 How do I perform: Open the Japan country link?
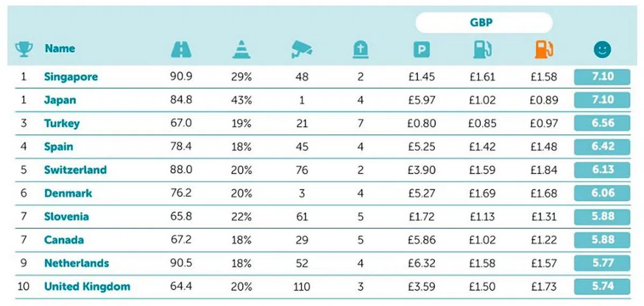click(x=60, y=100)
